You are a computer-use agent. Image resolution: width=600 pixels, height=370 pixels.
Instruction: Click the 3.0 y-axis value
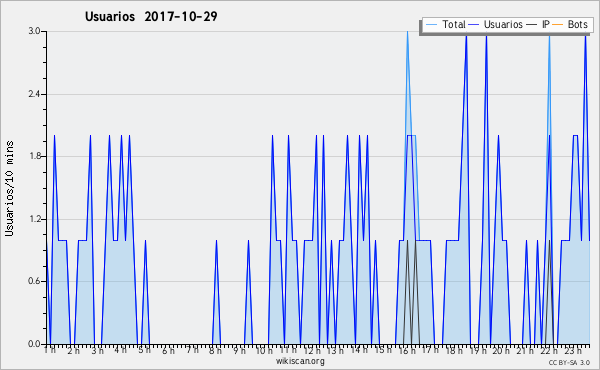[34, 31]
